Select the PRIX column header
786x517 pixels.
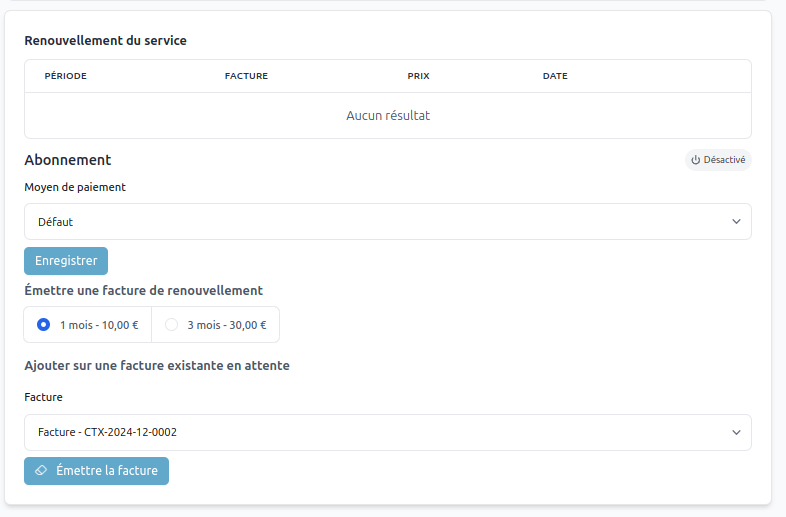click(x=418, y=76)
